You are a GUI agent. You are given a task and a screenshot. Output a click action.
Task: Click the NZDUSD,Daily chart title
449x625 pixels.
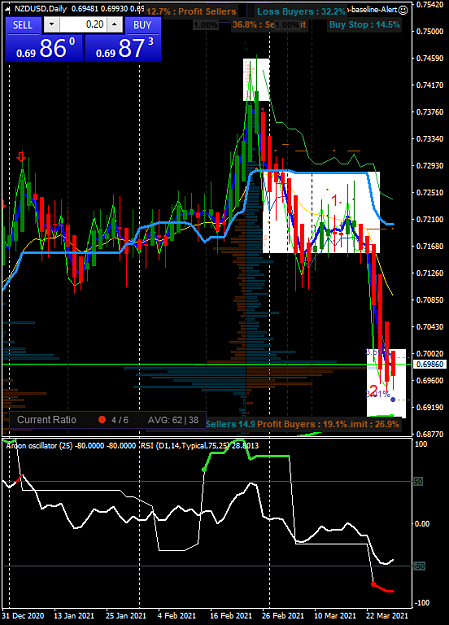tap(40, 8)
